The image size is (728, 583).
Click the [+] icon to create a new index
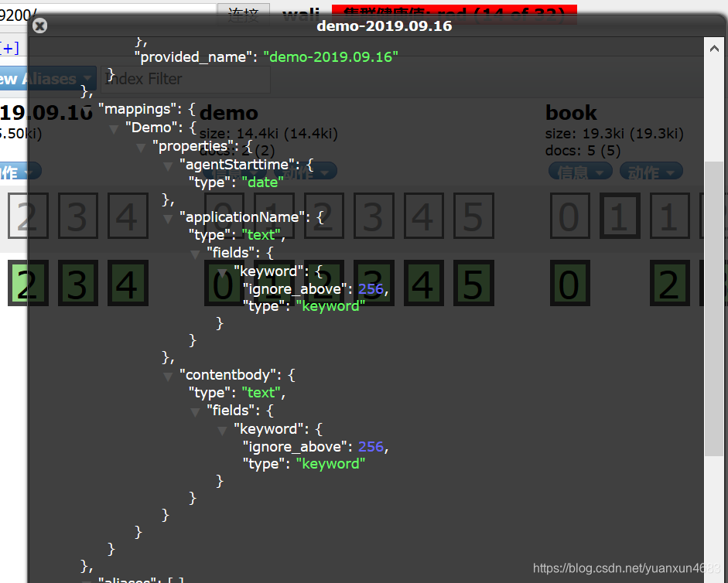tap(9, 46)
